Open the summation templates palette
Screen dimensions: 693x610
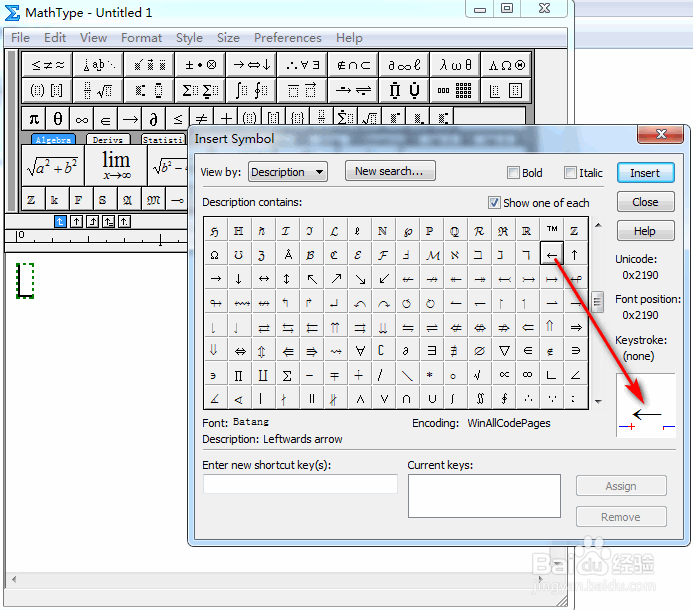point(200,91)
